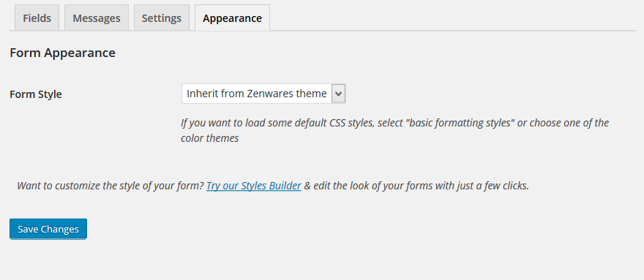Click the word 'Appearance' in the active tab

(x=232, y=18)
